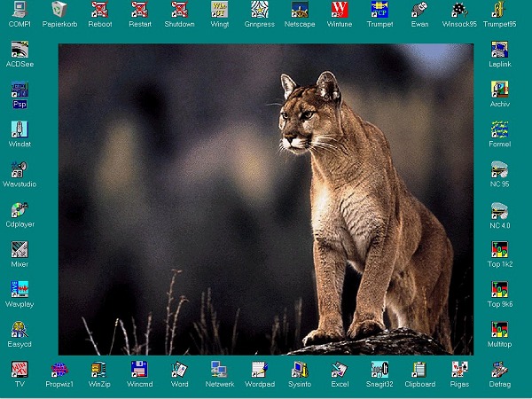Open the Trumpet95 icon
The image size is (532, 399).
click(499, 10)
